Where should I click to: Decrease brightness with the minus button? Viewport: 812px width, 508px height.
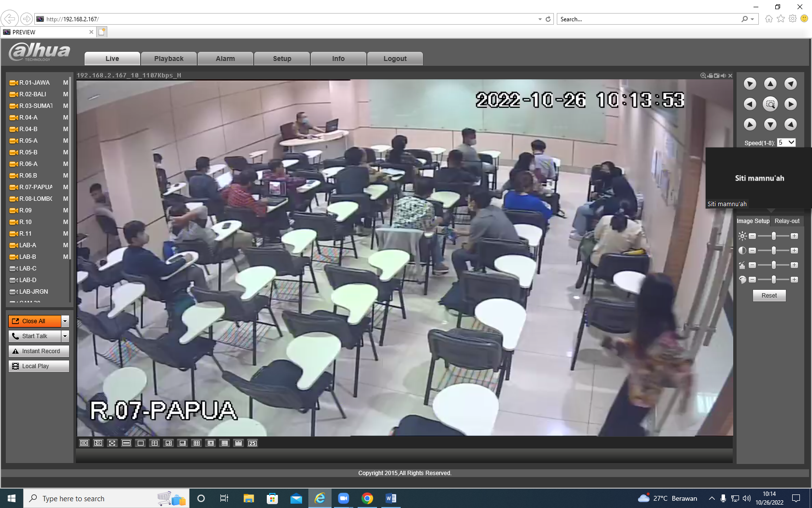752,236
